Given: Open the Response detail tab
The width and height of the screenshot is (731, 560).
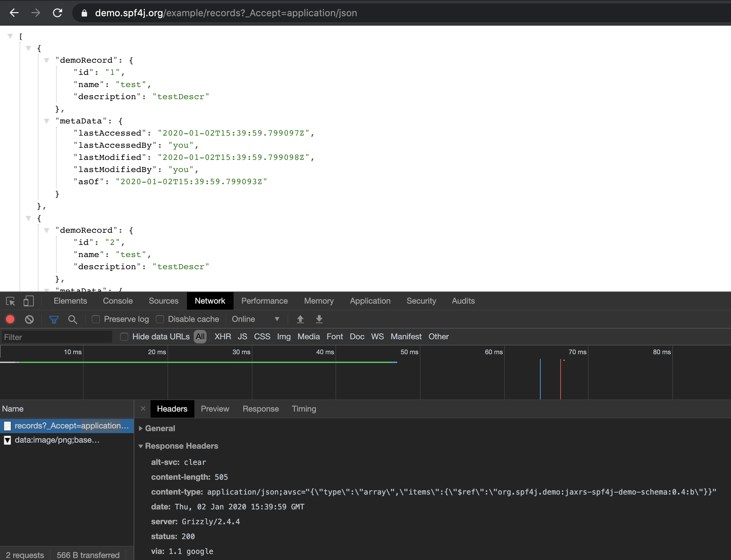Looking at the screenshot, I should (261, 409).
